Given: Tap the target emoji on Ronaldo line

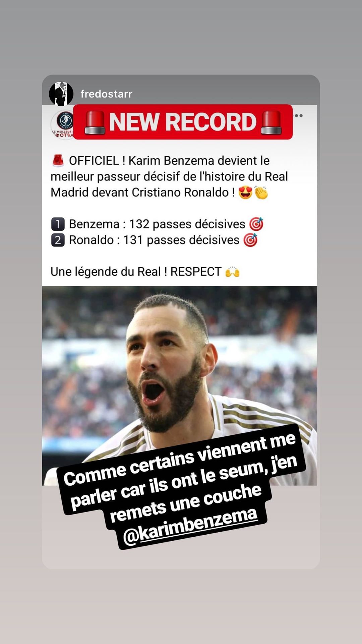Looking at the screenshot, I should [250, 240].
